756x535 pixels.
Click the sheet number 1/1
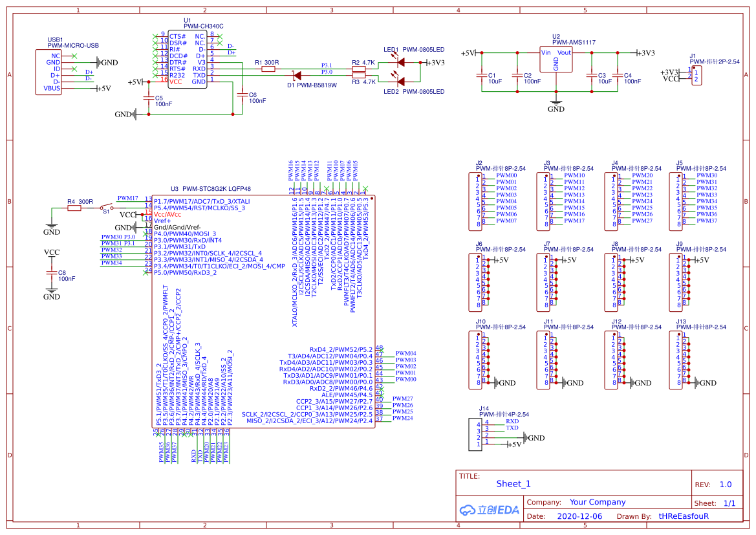click(x=729, y=503)
